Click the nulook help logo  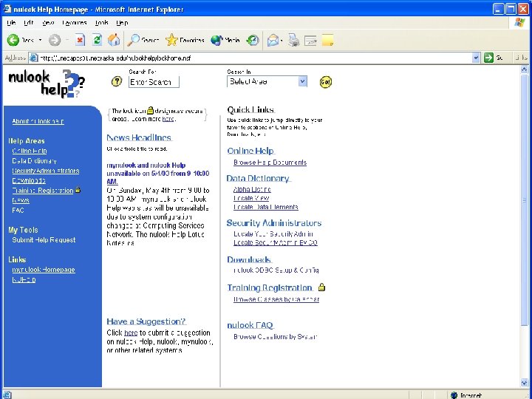[47, 83]
